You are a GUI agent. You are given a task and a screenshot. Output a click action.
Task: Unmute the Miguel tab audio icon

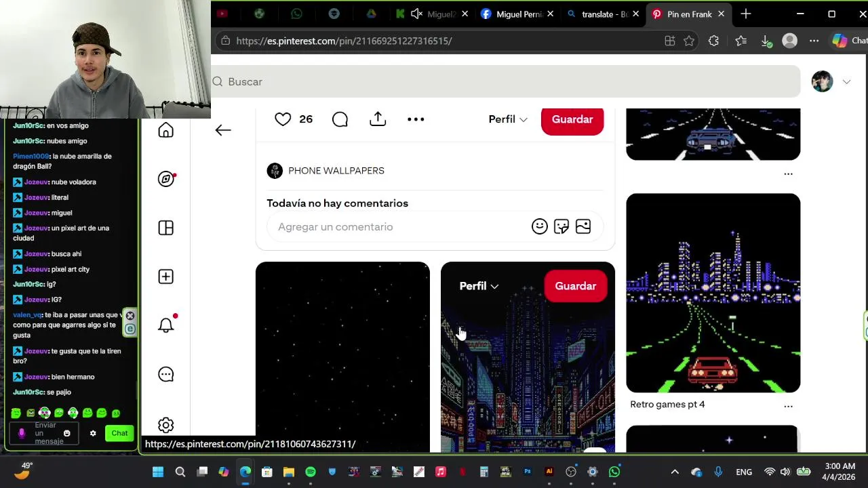coord(416,14)
